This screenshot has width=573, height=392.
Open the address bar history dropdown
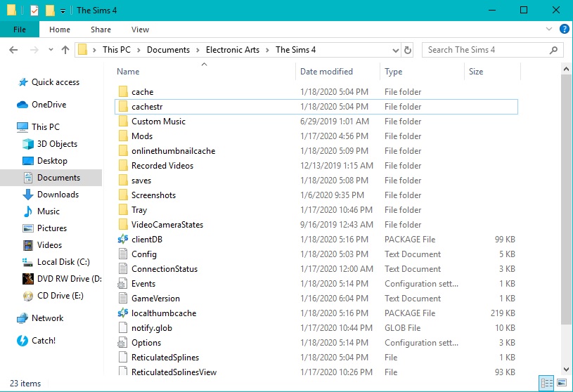(x=395, y=50)
